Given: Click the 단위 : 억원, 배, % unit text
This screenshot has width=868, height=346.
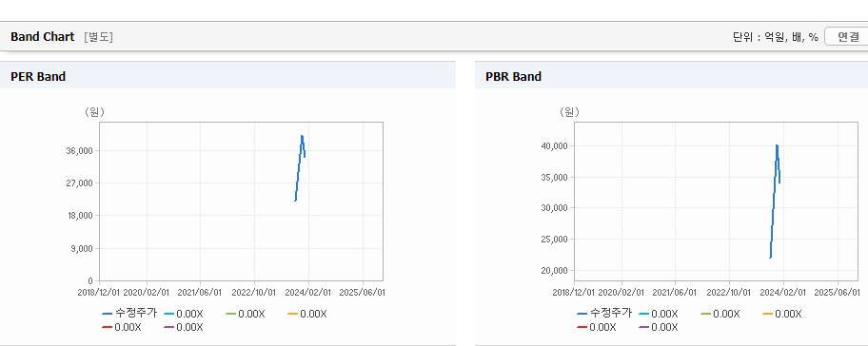Looking at the screenshot, I should tap(775, 37).
